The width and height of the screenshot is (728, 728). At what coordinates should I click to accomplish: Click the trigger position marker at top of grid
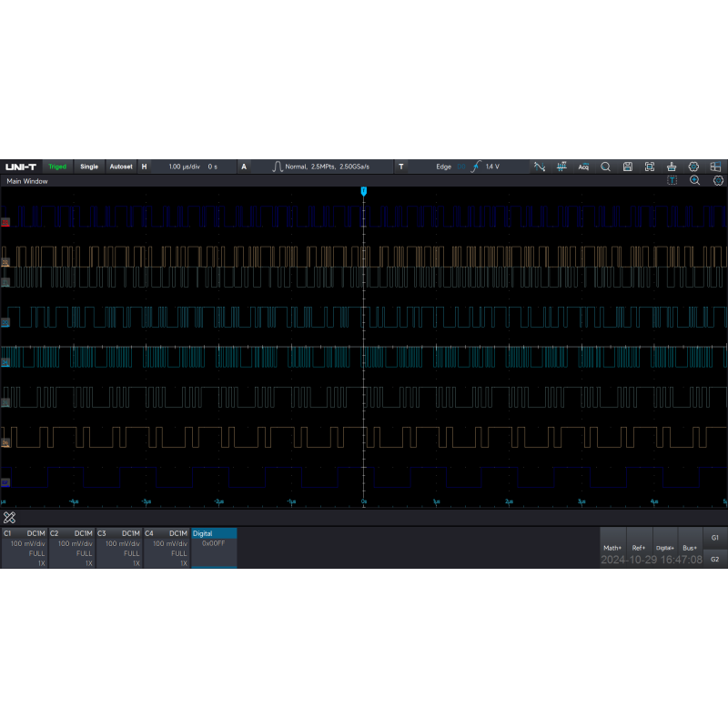coord(363,191)
